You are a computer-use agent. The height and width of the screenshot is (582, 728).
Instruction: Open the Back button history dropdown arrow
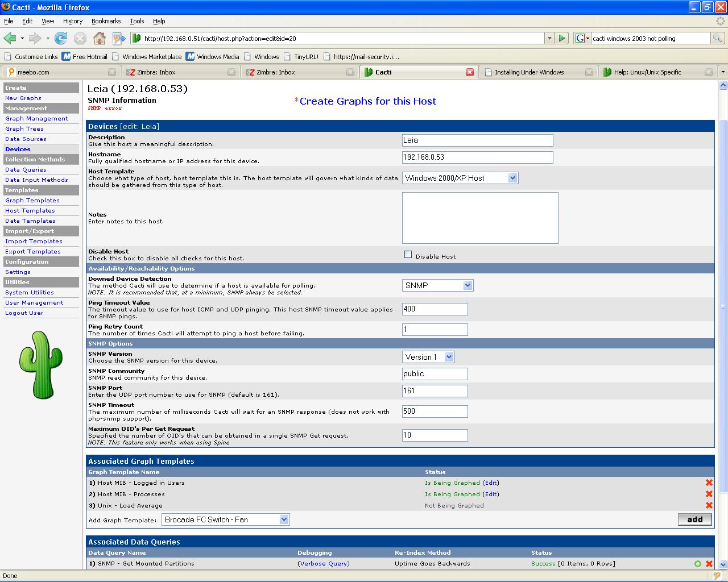point(22,38)
